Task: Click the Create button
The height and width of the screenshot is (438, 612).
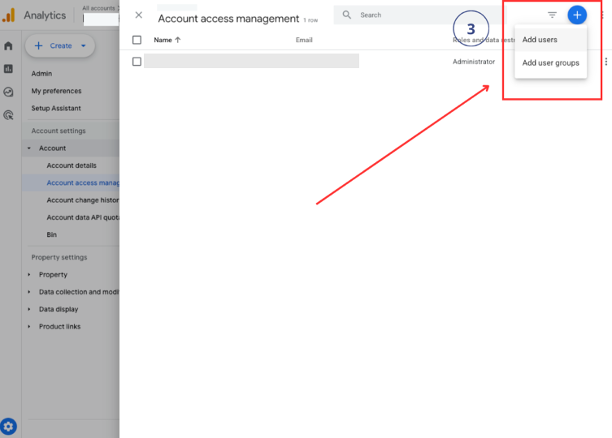Action: click(x=60, y=46)
